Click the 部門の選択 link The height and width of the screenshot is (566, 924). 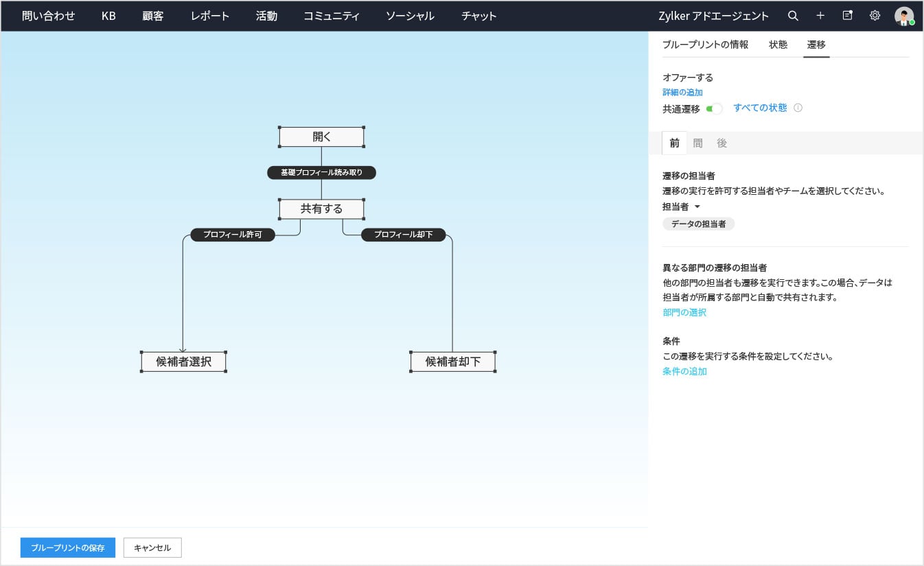click(x=684, y=312)
